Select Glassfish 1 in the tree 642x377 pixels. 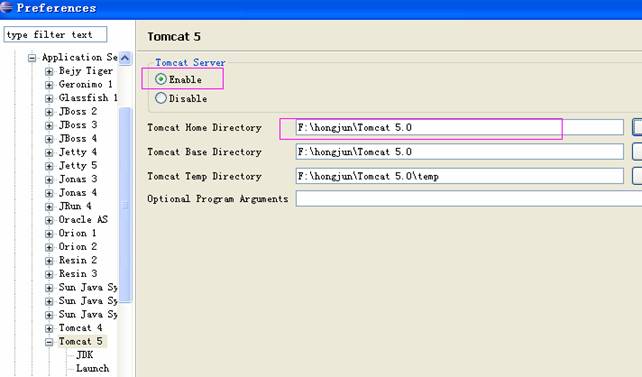pos(88,98)
